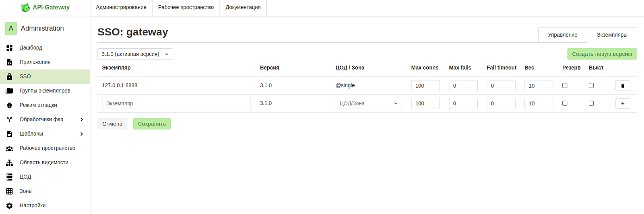644x214 pixels.
Task: Click Вес field in new row
Action: [539, 103]
